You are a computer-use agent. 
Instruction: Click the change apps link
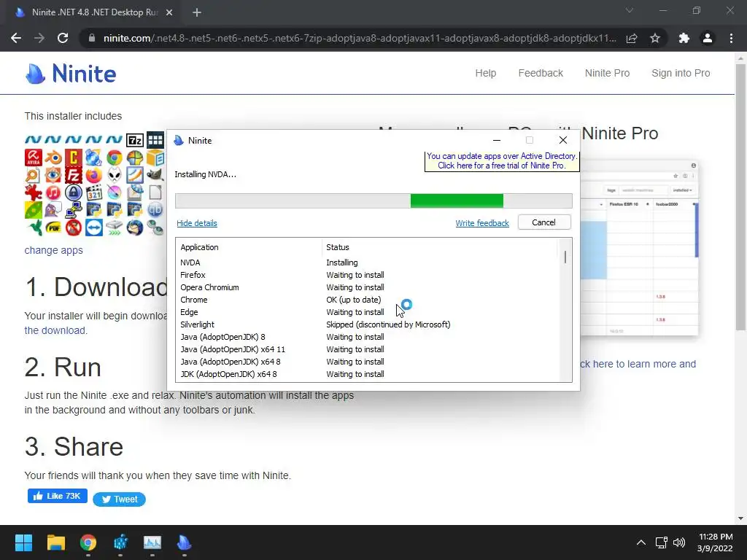point(53,250)
